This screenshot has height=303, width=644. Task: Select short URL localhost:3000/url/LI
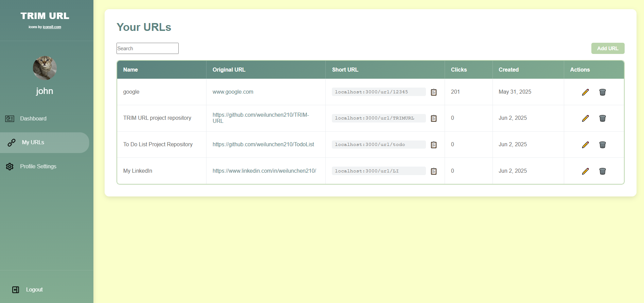pyautogui.click(x=379, y=171)
